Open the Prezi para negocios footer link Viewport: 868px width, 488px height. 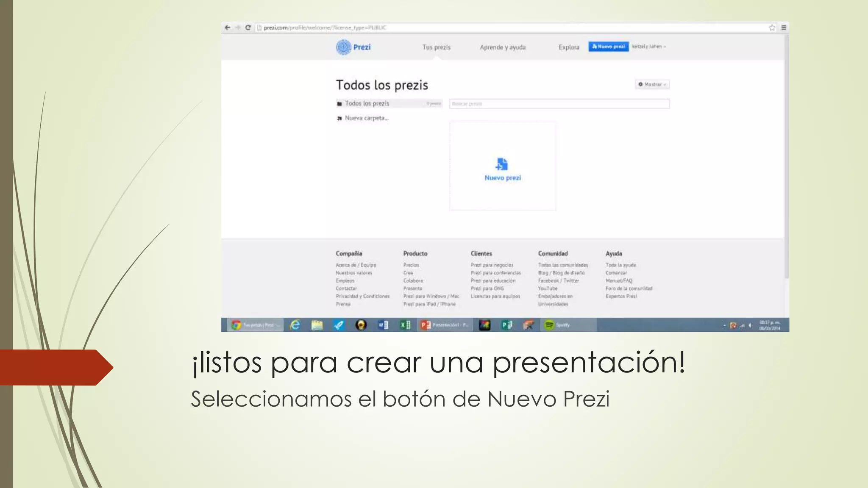(x=492, y=265)
